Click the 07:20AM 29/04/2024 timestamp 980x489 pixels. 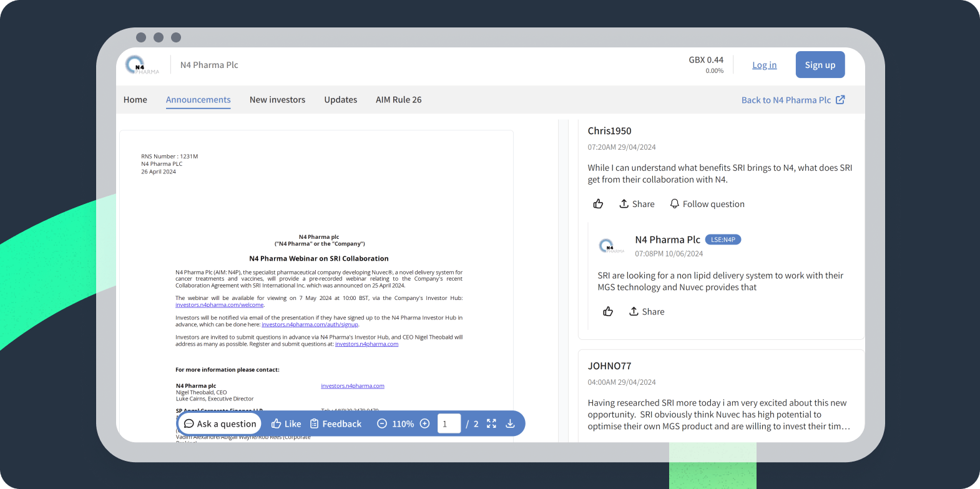(x=622, y=147)
